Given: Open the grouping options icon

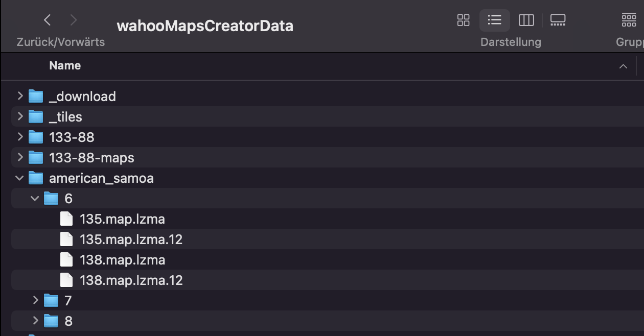Looking at the screenshot, I should tap(629, 20).
